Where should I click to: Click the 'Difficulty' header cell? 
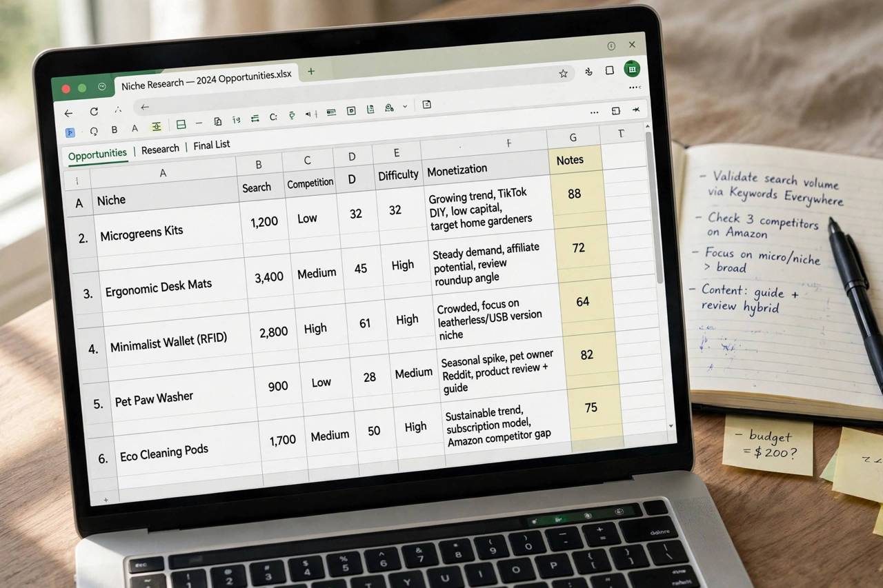click(x=398, y=175)
